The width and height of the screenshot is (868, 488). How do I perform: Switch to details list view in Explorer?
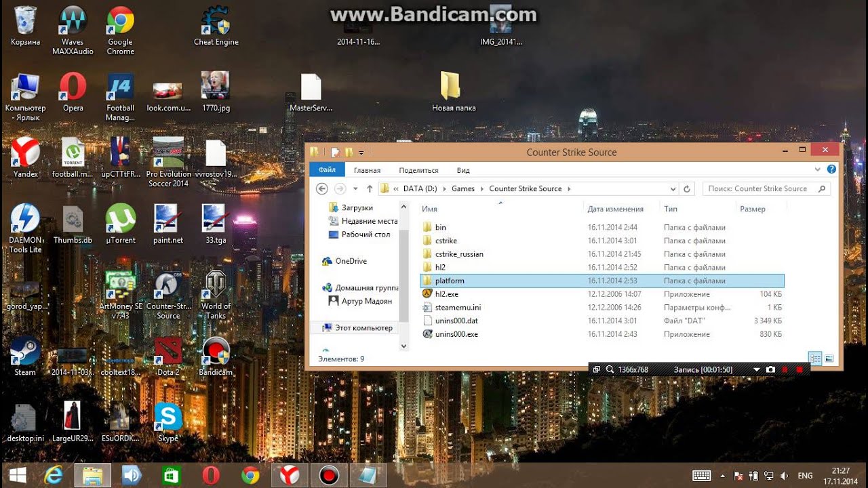[x=815, y=359]
